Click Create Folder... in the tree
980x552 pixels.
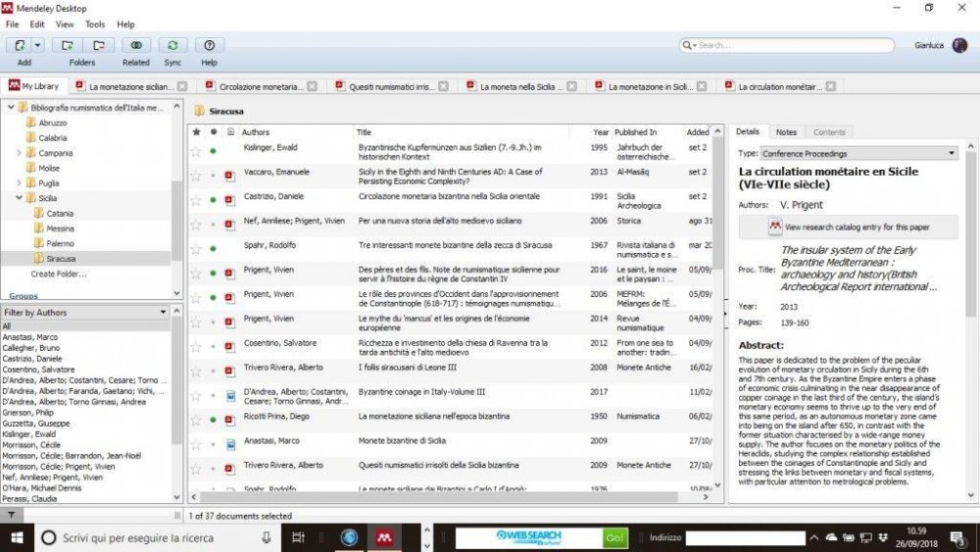pos(59,274)
